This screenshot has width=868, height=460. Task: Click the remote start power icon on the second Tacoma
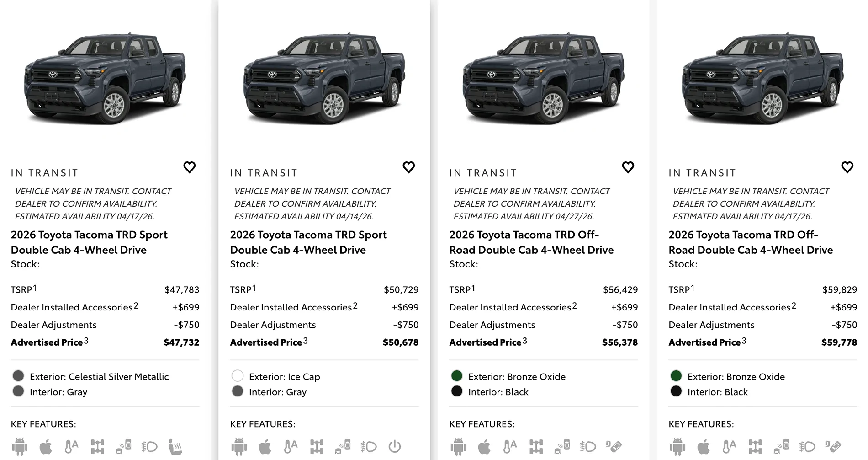point(393,446)
